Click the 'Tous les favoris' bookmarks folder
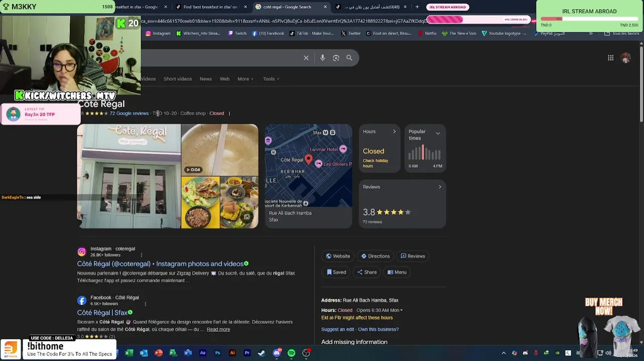 (621, 34)
